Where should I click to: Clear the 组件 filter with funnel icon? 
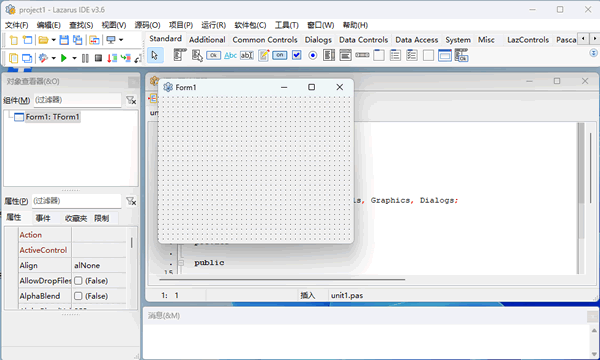click(x=131, y=100)
